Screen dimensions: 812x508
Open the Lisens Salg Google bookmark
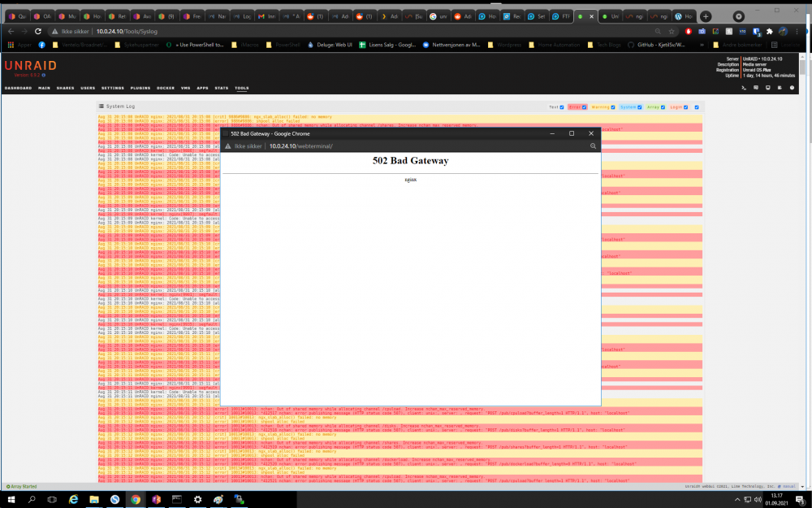387,45
